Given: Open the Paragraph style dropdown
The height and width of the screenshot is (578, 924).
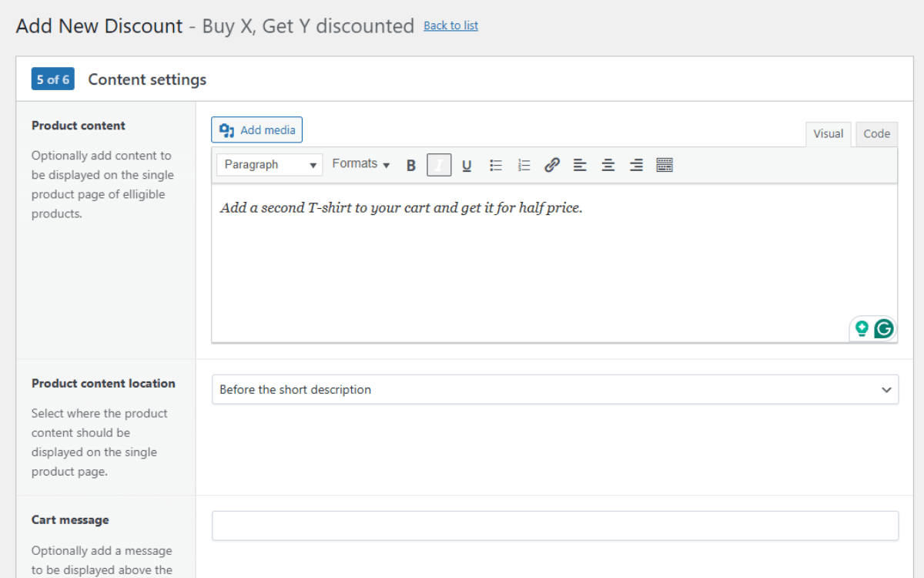Looking at the screenshot, I should tap(269, 165).
